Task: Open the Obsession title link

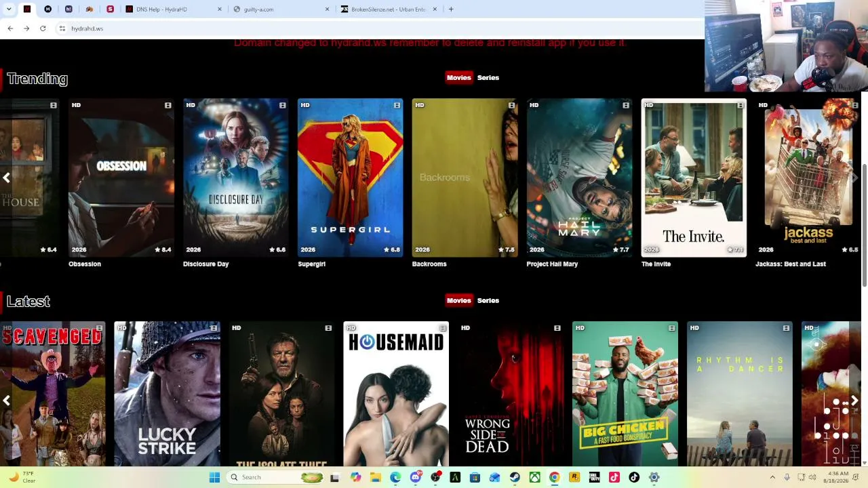Action: pos(85,264)
